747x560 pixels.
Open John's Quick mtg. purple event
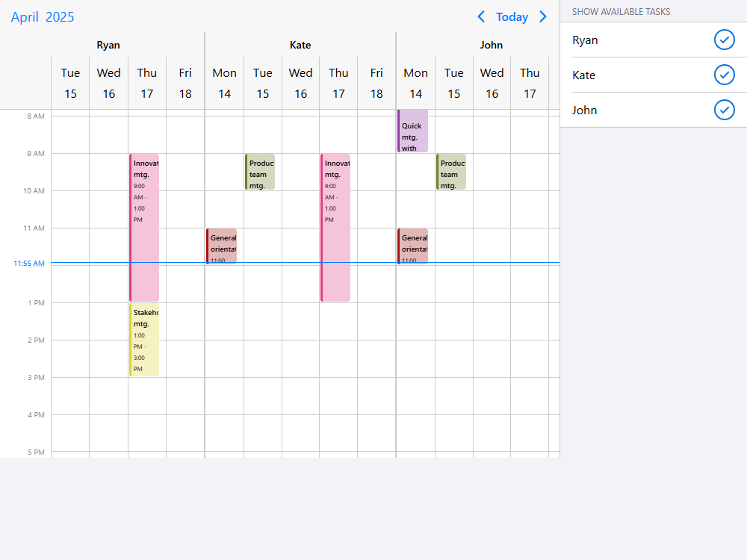click(412, 131)
